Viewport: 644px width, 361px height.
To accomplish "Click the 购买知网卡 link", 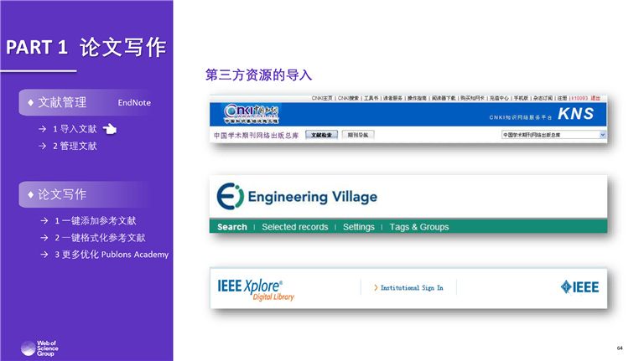I will (472, 98).
